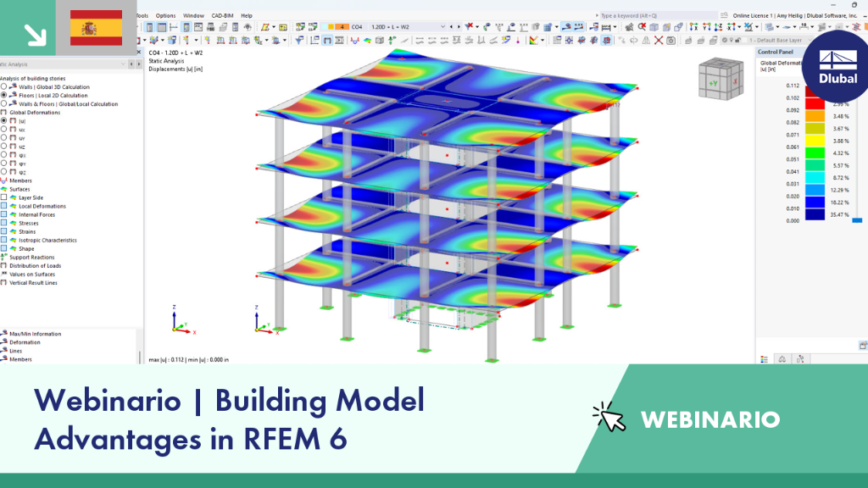Open the Help menu

[x=247, y=15]
